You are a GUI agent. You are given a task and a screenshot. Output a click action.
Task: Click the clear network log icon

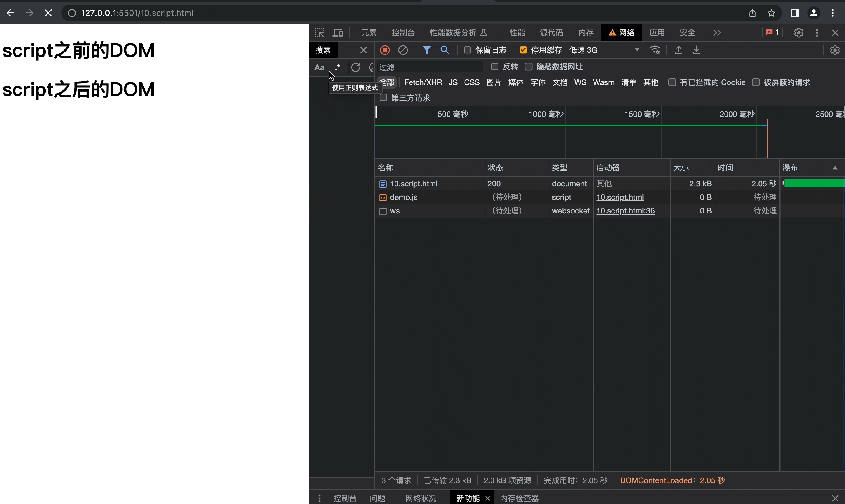(403, 50)
